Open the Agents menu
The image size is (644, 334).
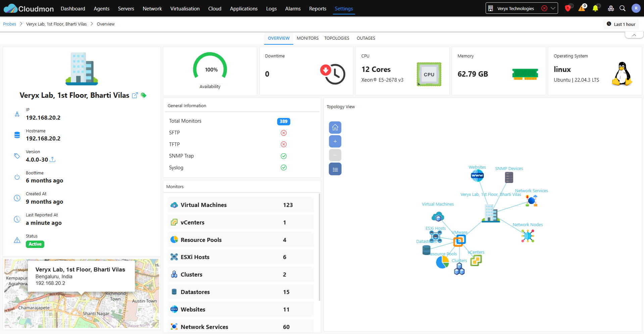(x=101, y=8)
